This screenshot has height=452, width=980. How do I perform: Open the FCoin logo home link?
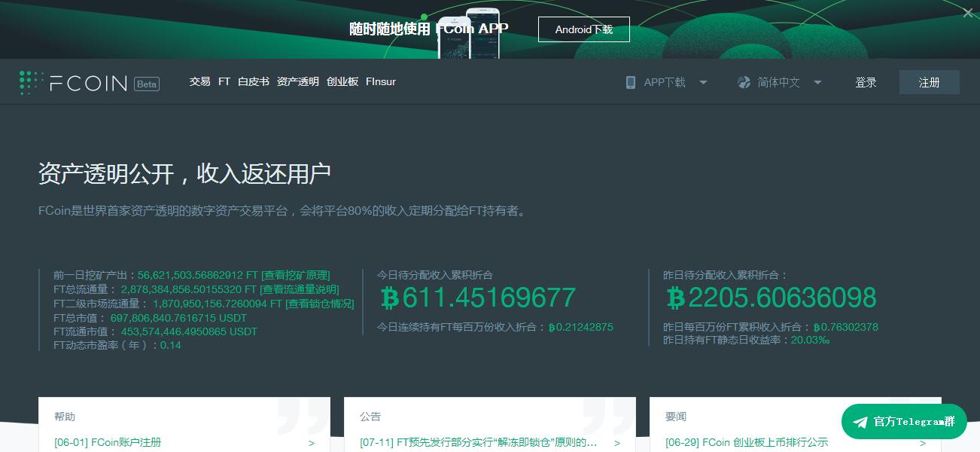(74, 83)
